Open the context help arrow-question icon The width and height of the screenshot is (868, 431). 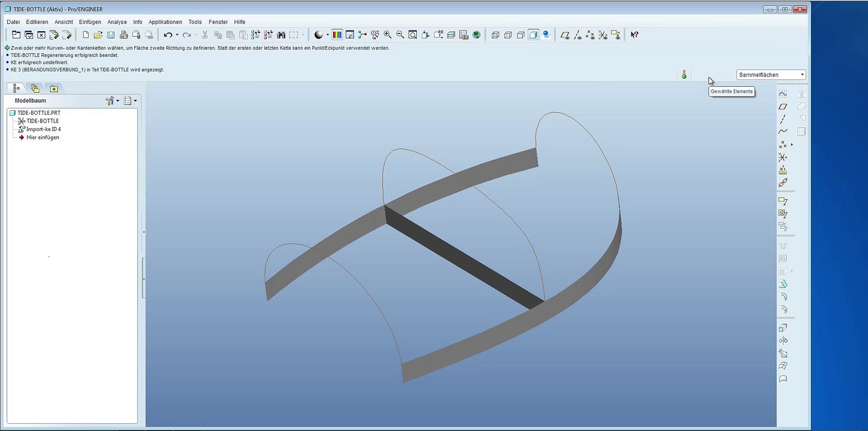pyautogui.click(x=634, y=35)
